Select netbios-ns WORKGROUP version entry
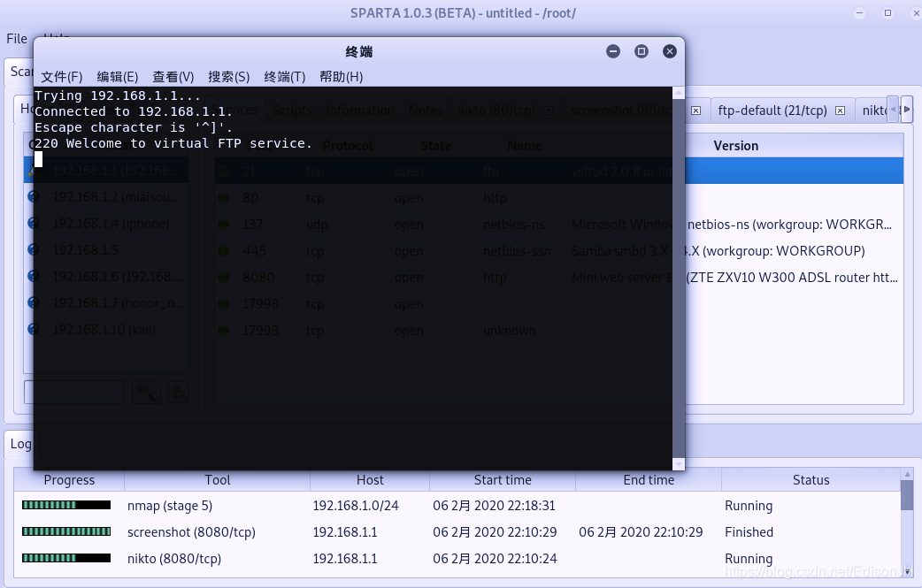 tap(789, 225)
